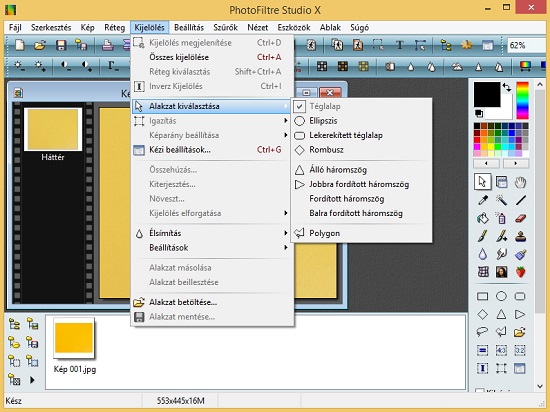550x412 pixels.
Task: Open the Fájl menu
Action: point(15,27)
